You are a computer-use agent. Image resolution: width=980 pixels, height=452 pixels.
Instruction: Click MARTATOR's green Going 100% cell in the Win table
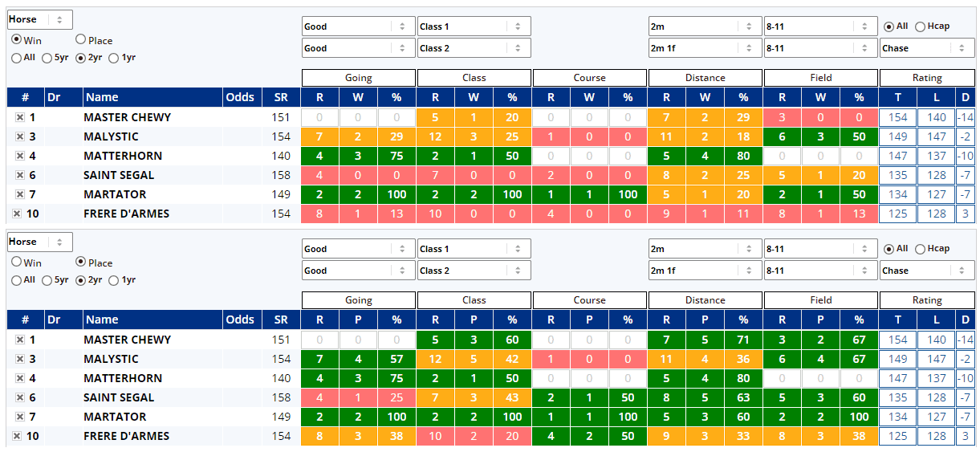[x=396, y=194]
